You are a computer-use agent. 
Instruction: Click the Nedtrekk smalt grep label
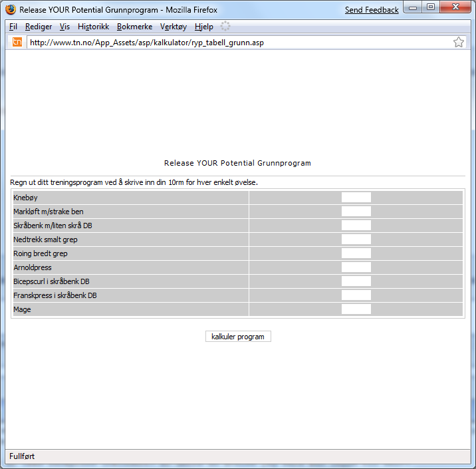(x=45, y=239)
